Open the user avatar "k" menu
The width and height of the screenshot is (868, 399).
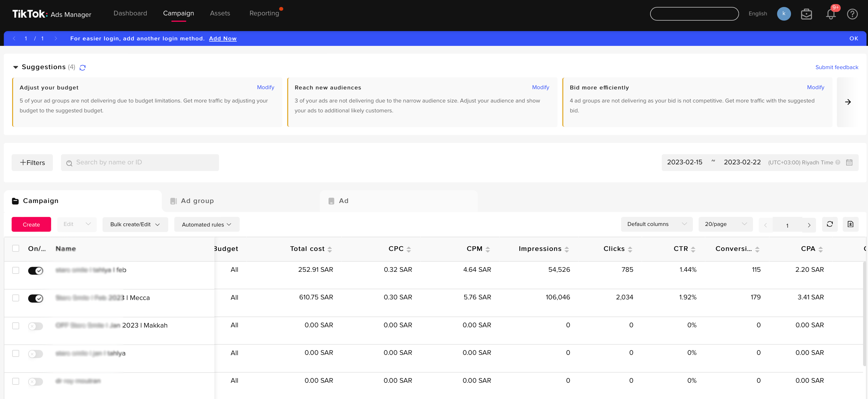[x=784, y=14]
